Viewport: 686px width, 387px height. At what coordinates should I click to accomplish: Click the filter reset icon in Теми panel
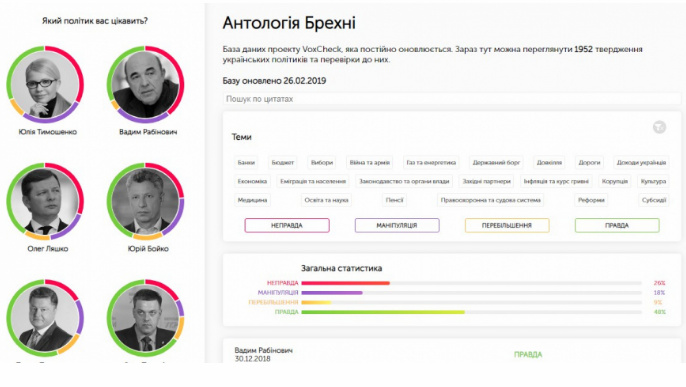659,127
